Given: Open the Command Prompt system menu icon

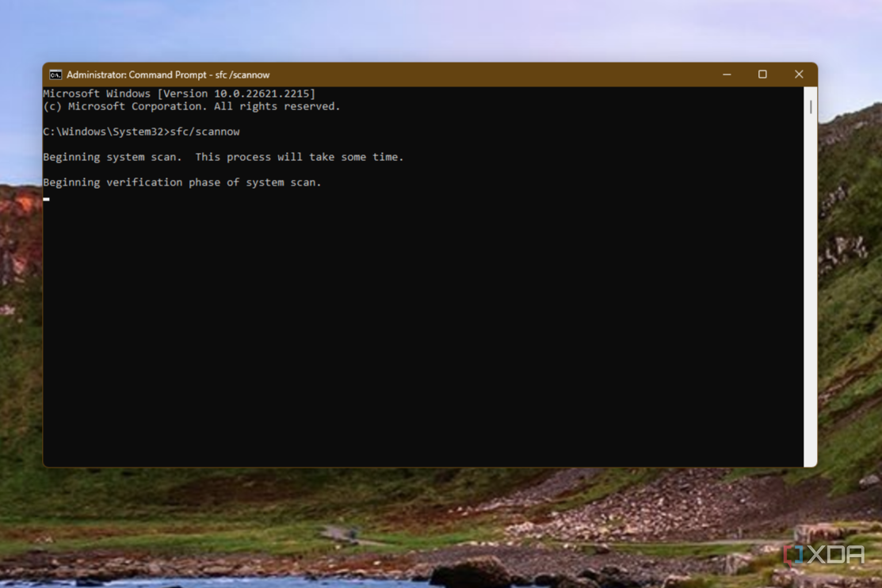Looking at the screenshot, I should point(55,74).
